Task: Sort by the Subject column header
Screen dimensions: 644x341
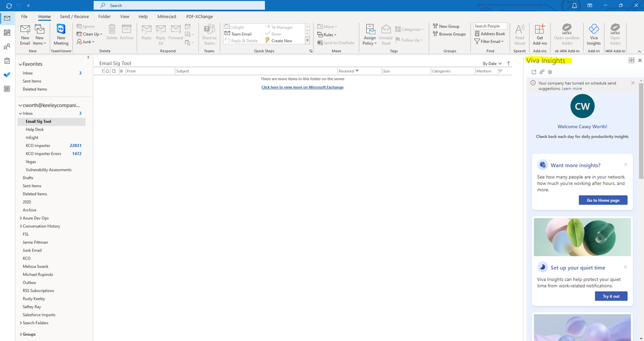Action: click(x=257, y=71)
